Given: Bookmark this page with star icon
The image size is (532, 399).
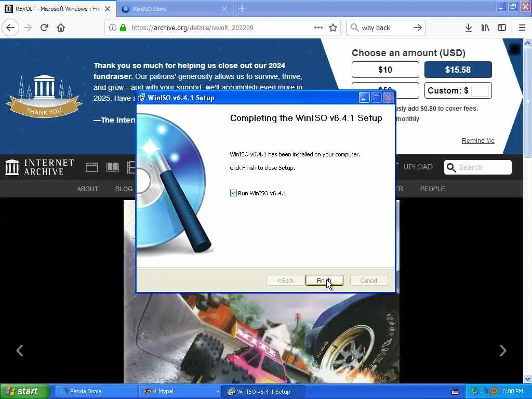Looking at the screenshot, I should pos(333,28).
